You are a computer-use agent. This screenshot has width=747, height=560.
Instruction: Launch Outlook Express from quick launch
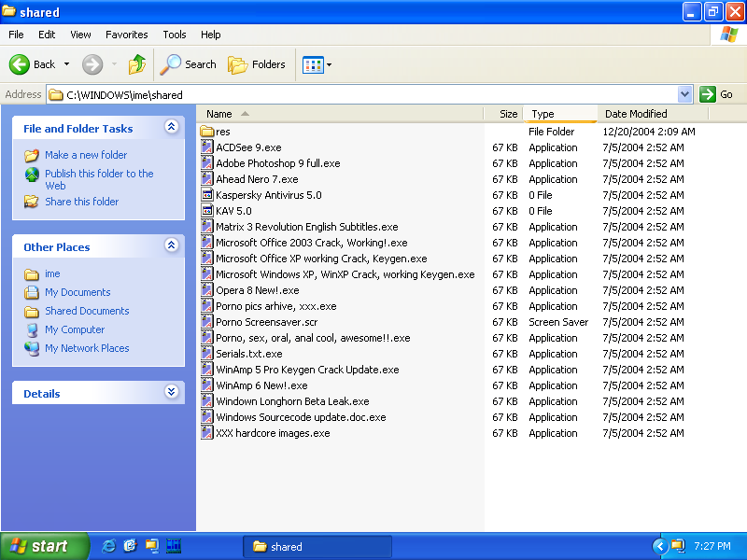tap(130, 546)
